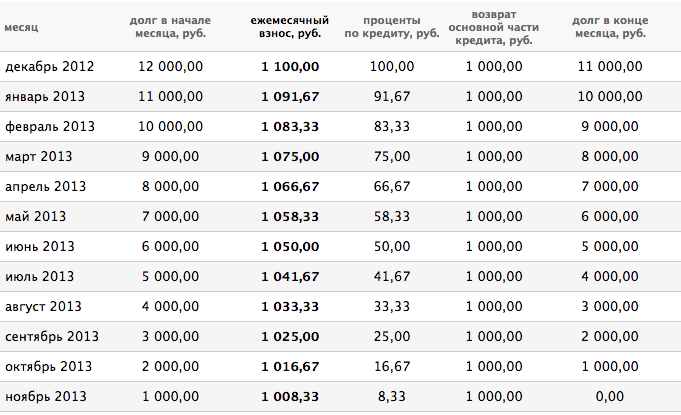Click the «август 2013» row label
Image resolution: width=681 pixels, height=415 pixels.
tap(43, 306)
